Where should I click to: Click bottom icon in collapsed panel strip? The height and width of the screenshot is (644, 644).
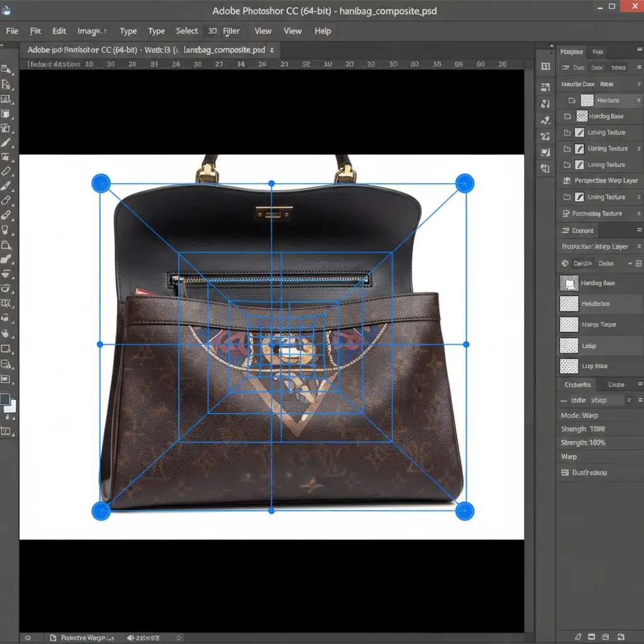point(545,168)
